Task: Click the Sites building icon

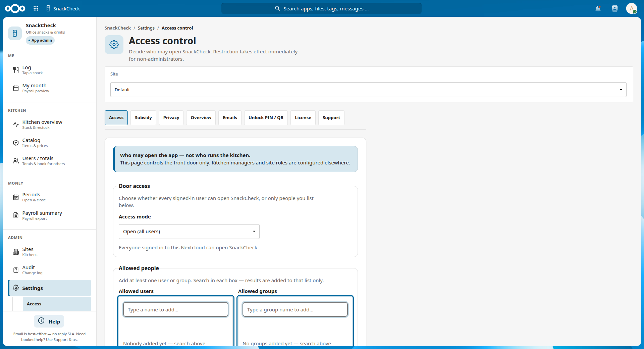Action: point(16,252)
